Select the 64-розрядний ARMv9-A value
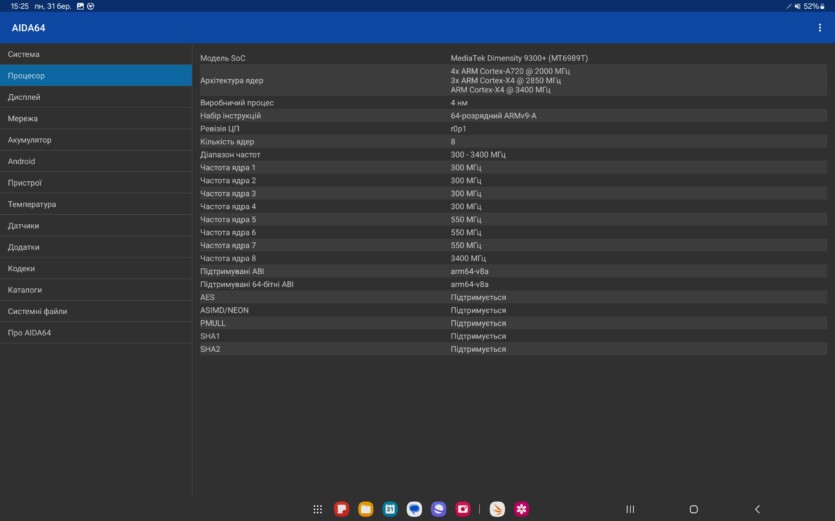Screen dimensions: 835x521 click(x=494, y=116)
